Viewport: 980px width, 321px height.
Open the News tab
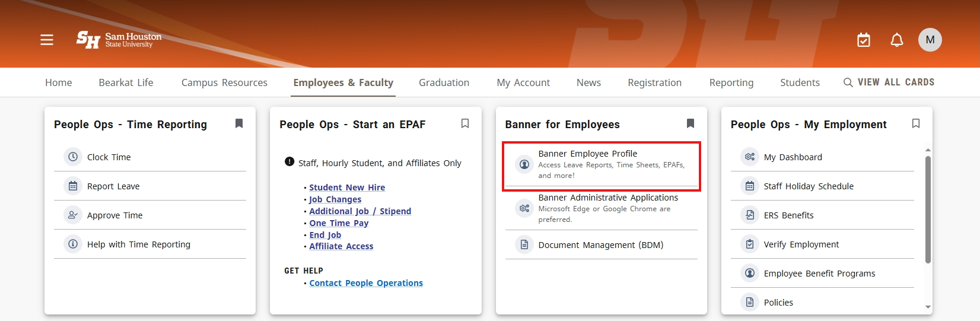click(x=588, y=82)
